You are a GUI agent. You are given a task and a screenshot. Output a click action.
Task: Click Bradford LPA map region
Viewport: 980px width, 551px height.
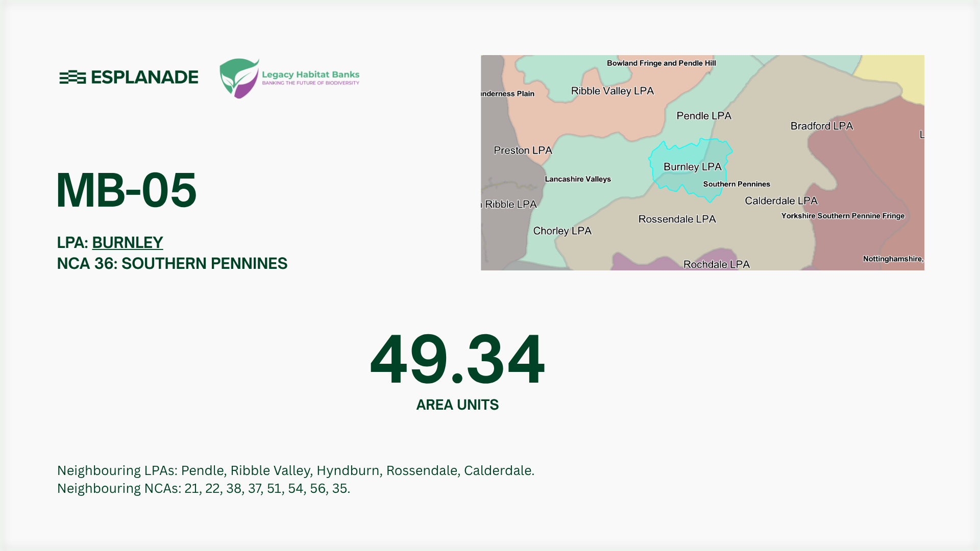[821, 126]
